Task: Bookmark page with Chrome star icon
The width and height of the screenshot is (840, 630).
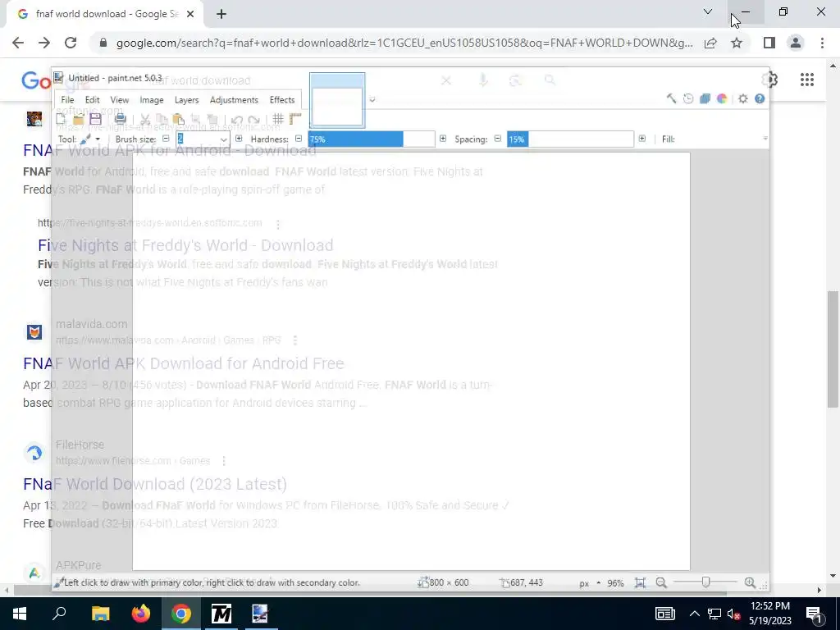Action: [737, 43]
